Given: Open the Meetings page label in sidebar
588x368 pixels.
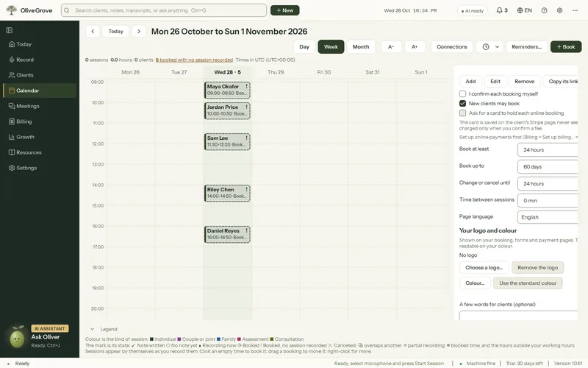Looking at the screenshot, I should click(28, 106).
